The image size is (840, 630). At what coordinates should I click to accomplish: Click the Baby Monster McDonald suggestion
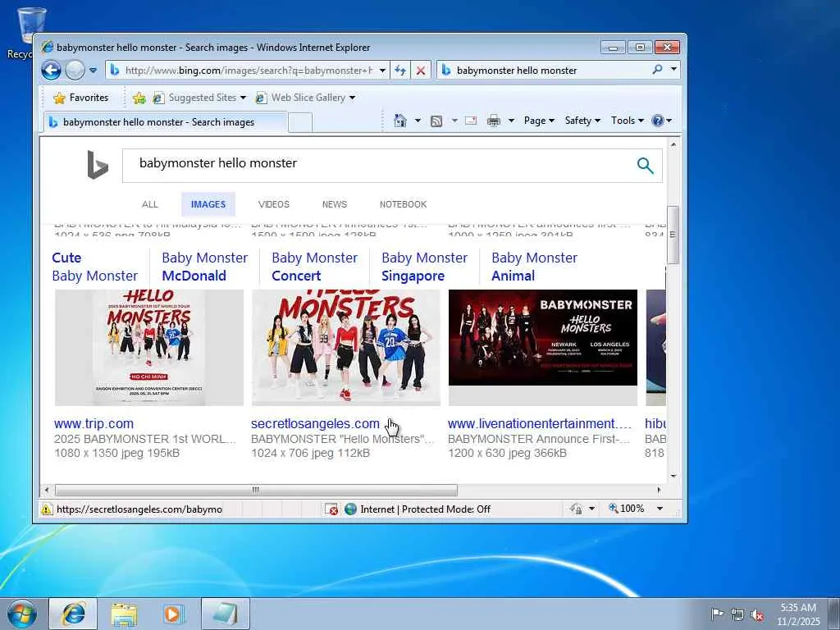204,267
